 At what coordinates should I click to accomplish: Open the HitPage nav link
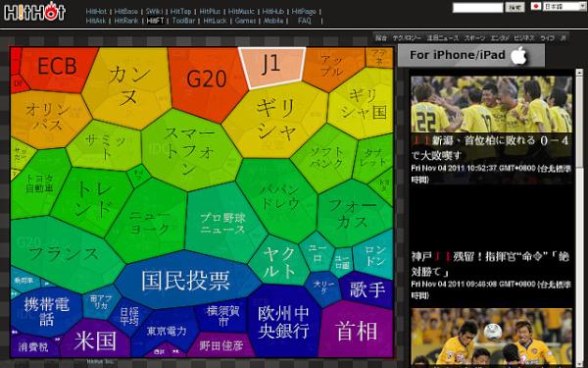(x=304, y=12)
